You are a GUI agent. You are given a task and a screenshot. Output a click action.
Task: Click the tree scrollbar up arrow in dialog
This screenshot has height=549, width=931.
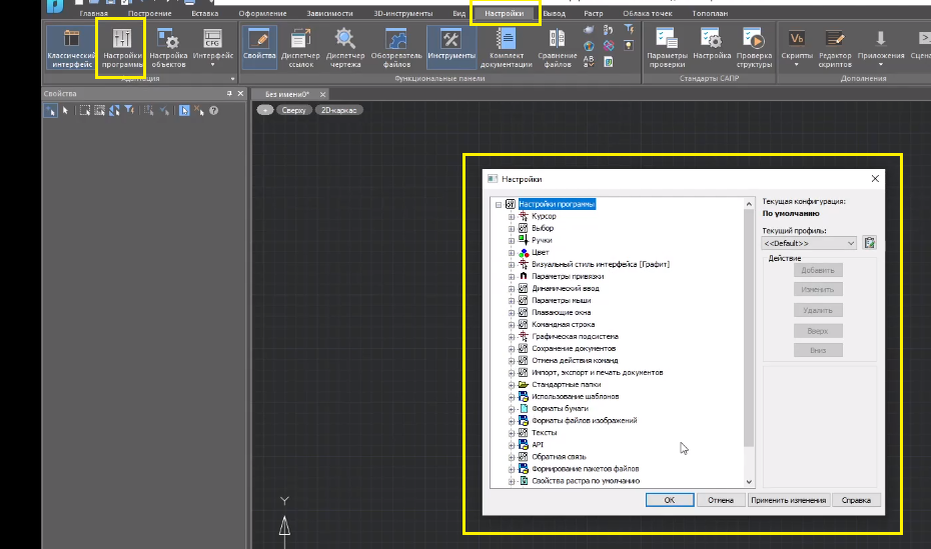[749, 204]
